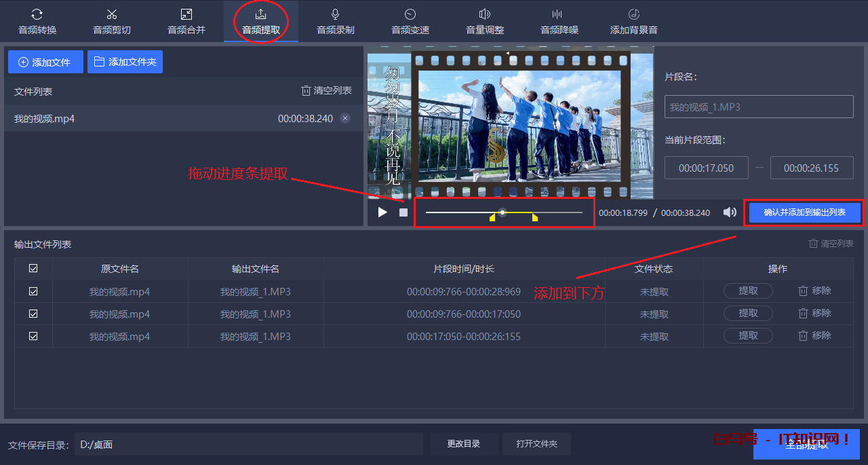
Task: Clear the file list with 清空列表
Action: coord(327,91)
